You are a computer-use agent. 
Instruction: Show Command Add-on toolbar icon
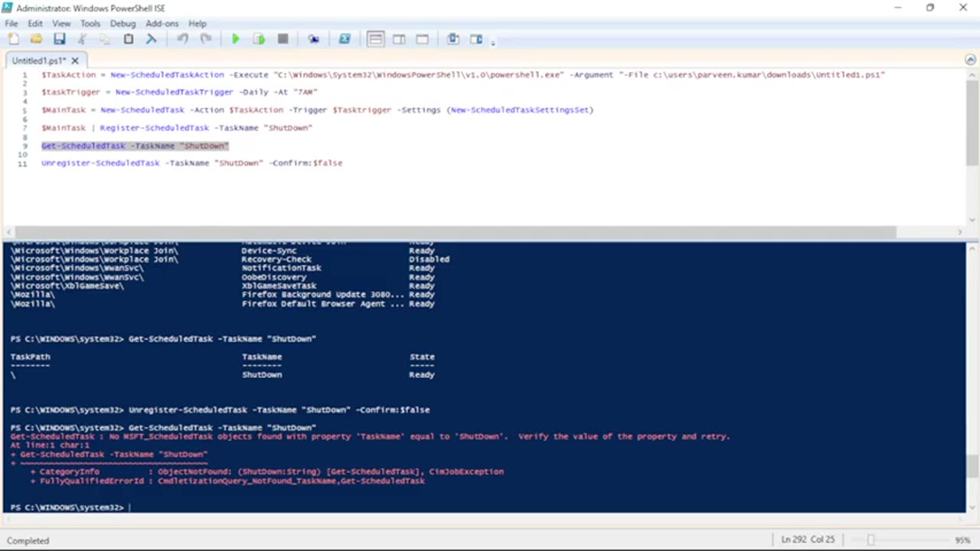tap(476, 39)
